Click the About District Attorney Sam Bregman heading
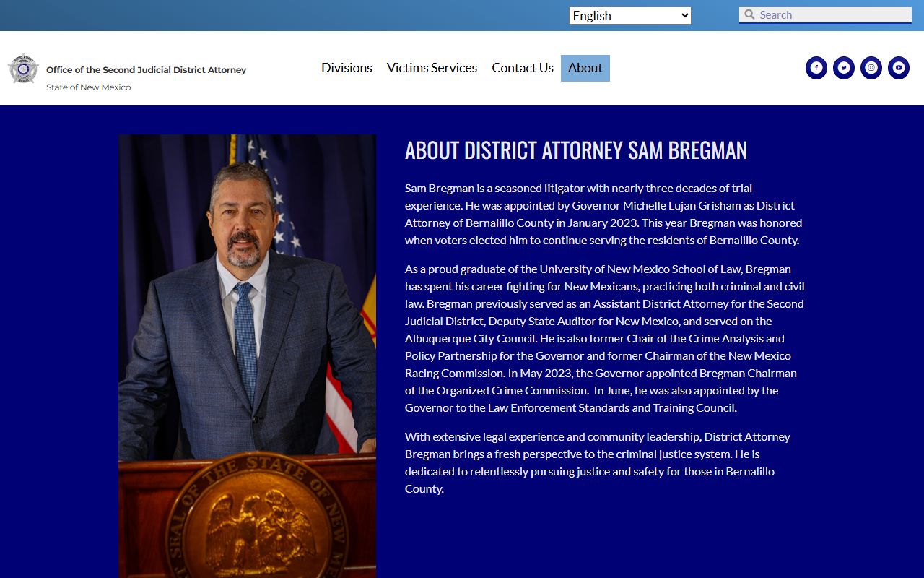This screenshot has width=924, height=578. [576, 150]
